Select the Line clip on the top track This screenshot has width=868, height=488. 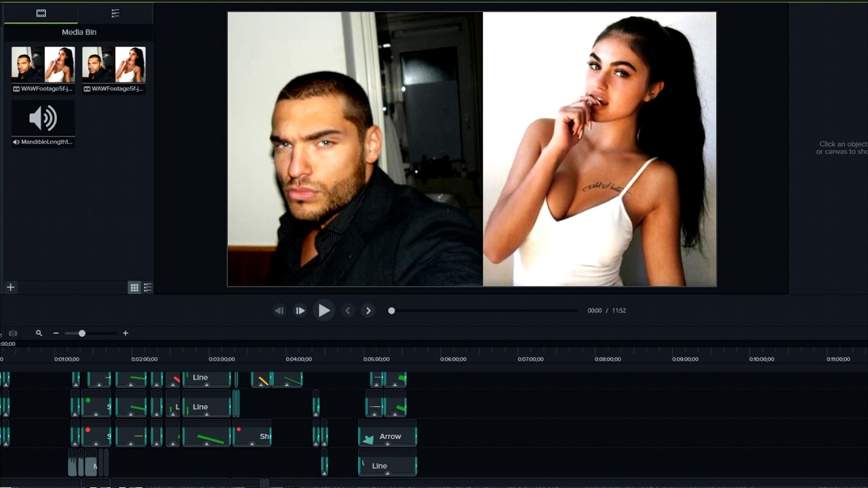pos(207,378)
